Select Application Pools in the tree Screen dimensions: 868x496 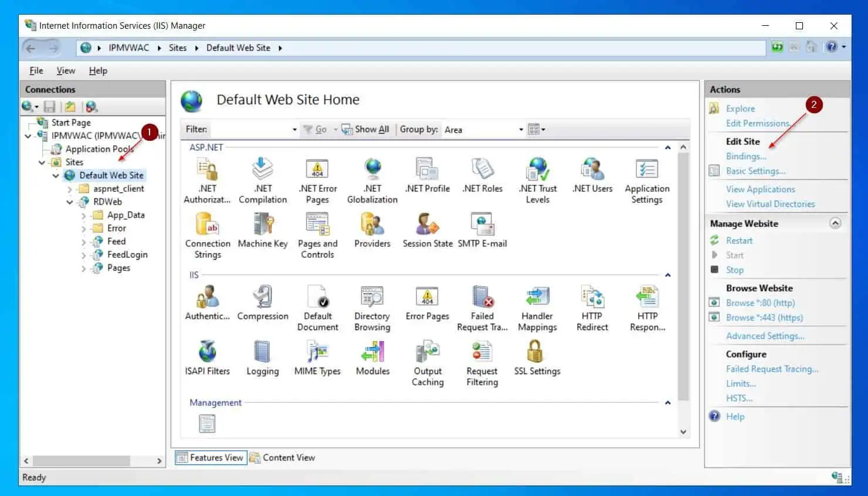click(100, 149)
